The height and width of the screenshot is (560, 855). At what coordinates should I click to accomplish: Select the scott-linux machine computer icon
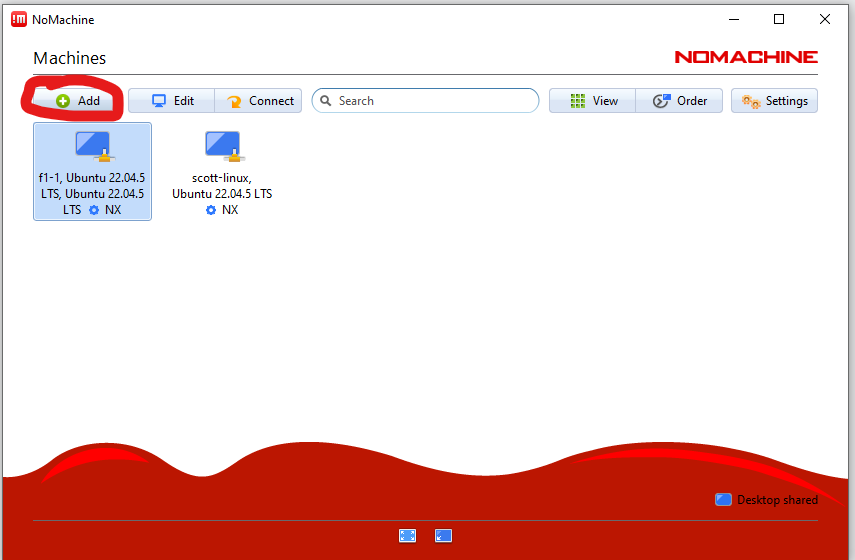coord(222,147)
